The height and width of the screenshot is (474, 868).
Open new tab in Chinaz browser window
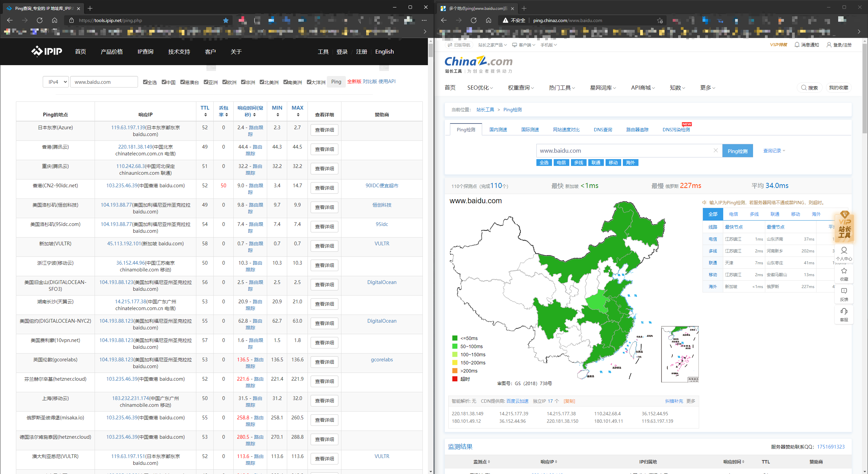pyautogui.click(x=524, y=8)
